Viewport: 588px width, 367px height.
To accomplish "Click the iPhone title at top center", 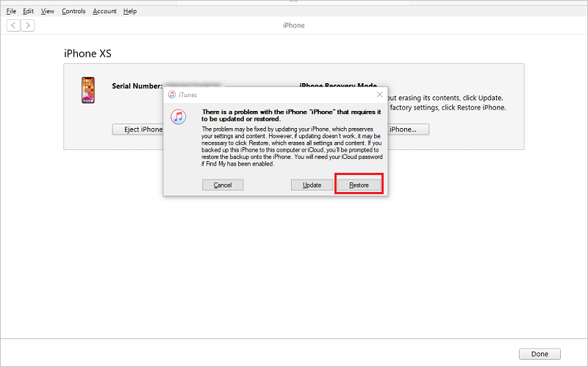I will [293, 26].
